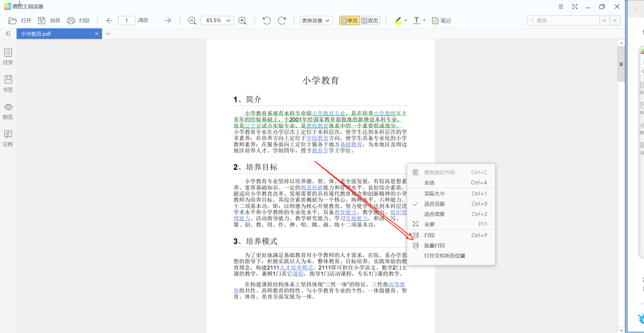This screenshot has width=644, height=333.
Task: Open the 注释 annotations panel
Action: pos(8,139)
